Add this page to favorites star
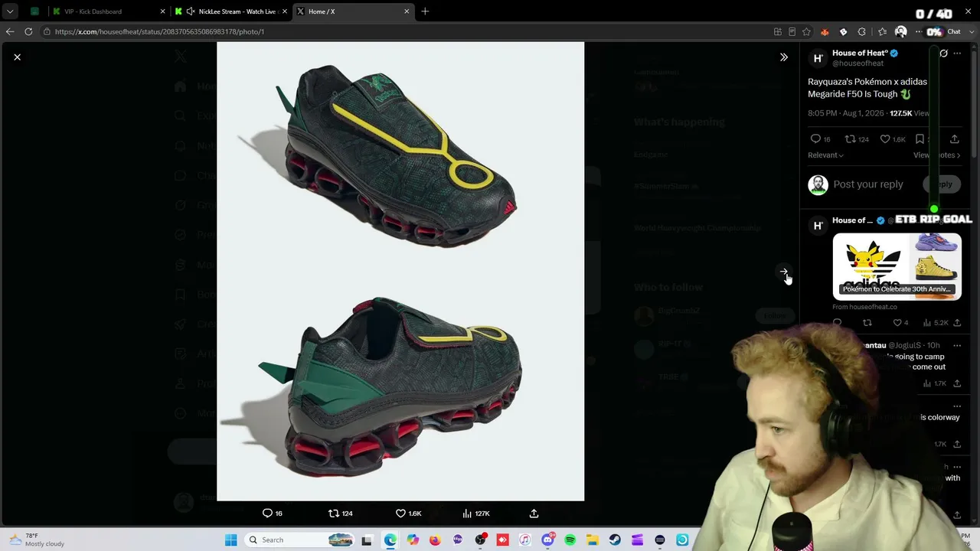The height and width of the screenshot is (551, 980). tap(806, 31)
